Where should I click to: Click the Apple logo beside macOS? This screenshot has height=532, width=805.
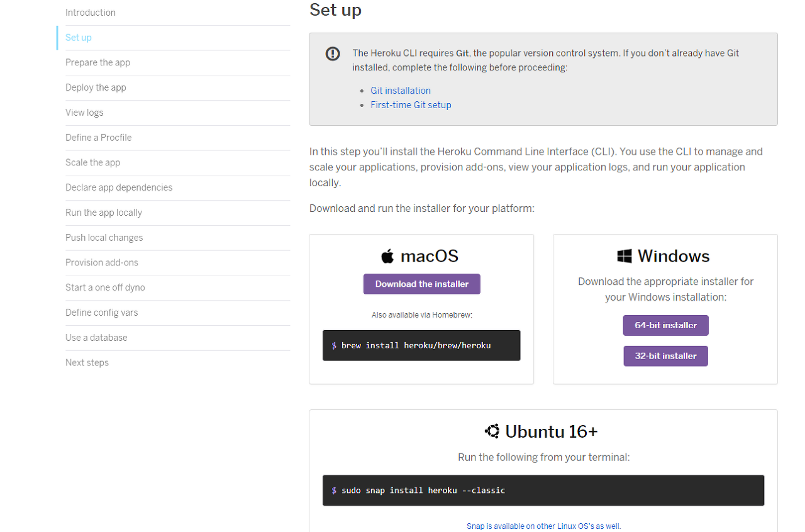387,256
